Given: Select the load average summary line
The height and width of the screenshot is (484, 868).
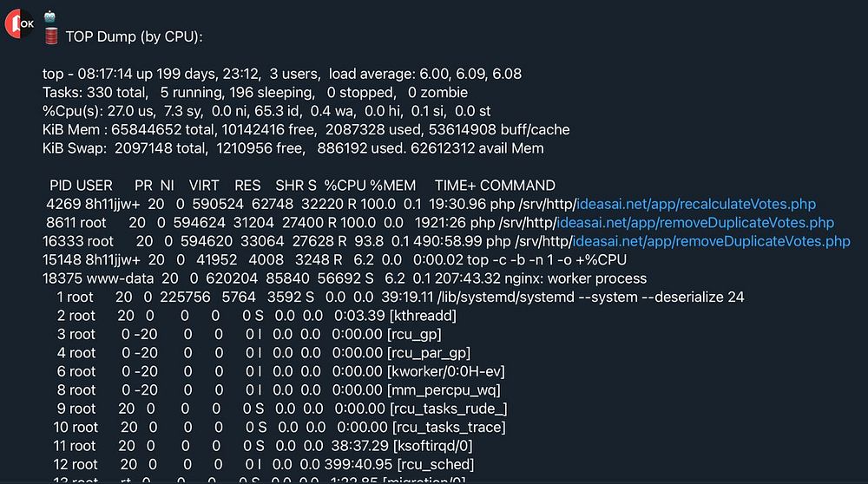Looking at the screenshot, I should [282, 74].
